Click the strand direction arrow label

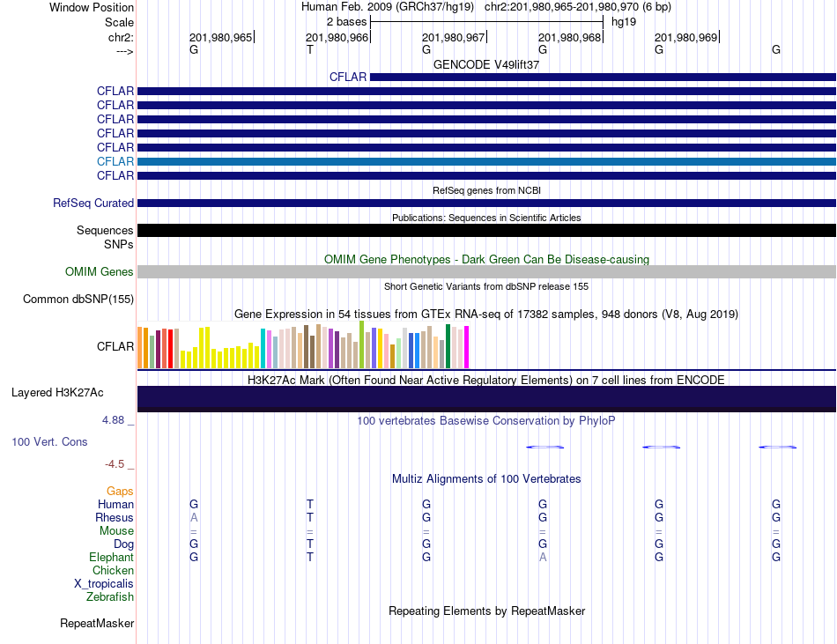coord(125,51)
